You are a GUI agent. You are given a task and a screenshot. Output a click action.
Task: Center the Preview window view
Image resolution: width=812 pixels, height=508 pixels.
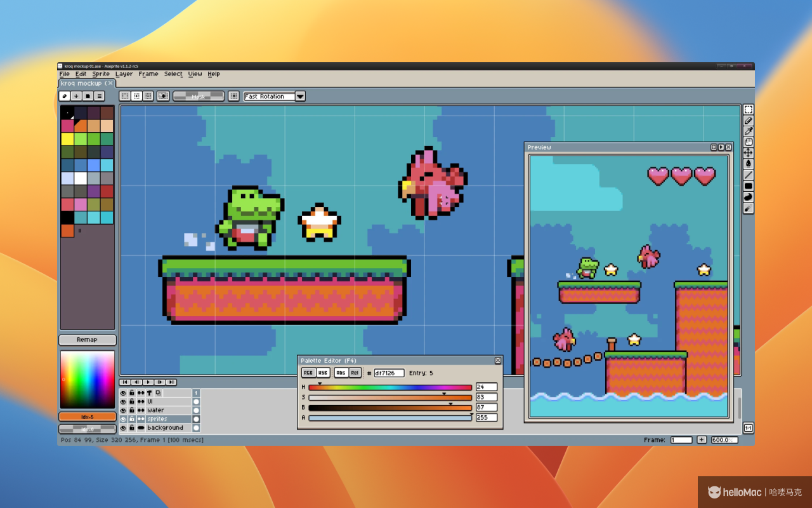click(714, 147)
